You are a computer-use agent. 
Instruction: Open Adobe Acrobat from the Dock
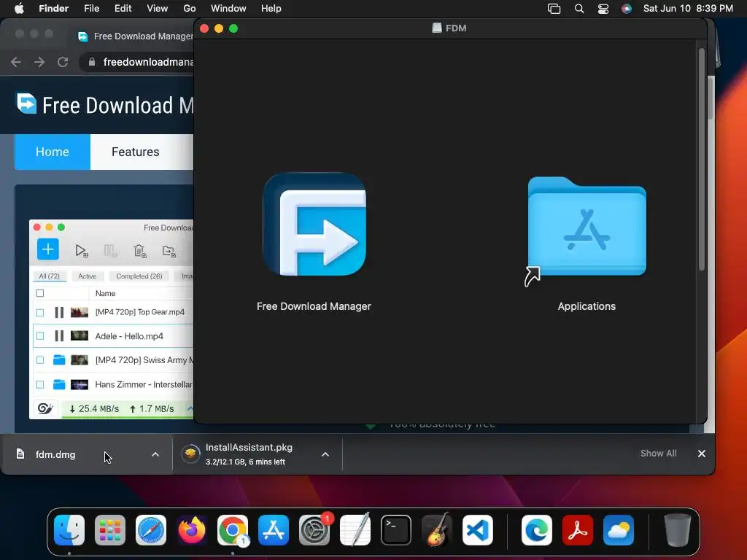tap(578, 530)
